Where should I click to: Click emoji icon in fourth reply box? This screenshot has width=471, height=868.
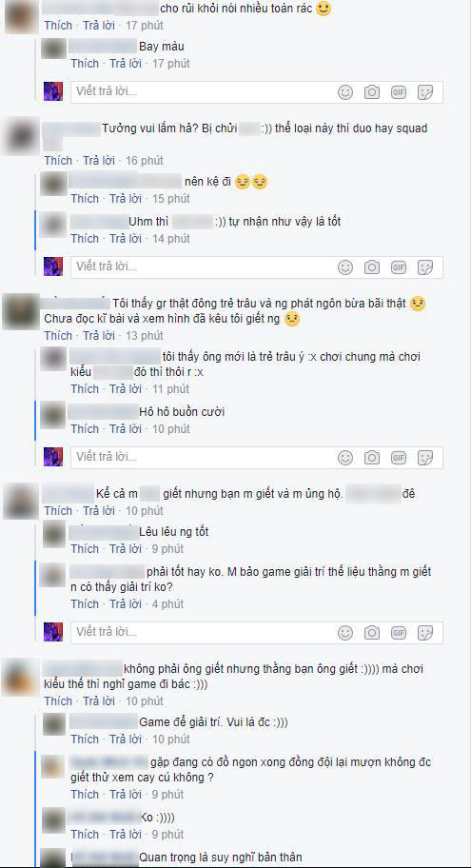click(345, 633)
